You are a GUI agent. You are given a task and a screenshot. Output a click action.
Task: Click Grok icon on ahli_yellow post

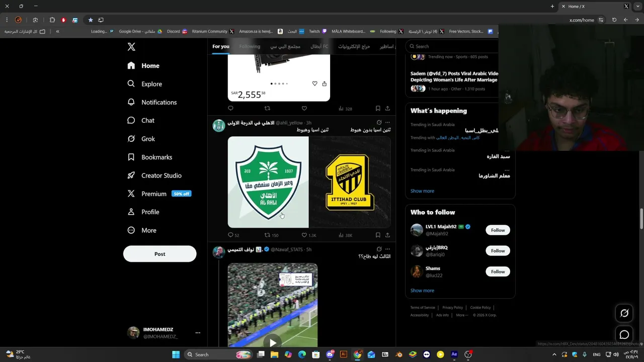pyautogui.click(x=379, y=122)
